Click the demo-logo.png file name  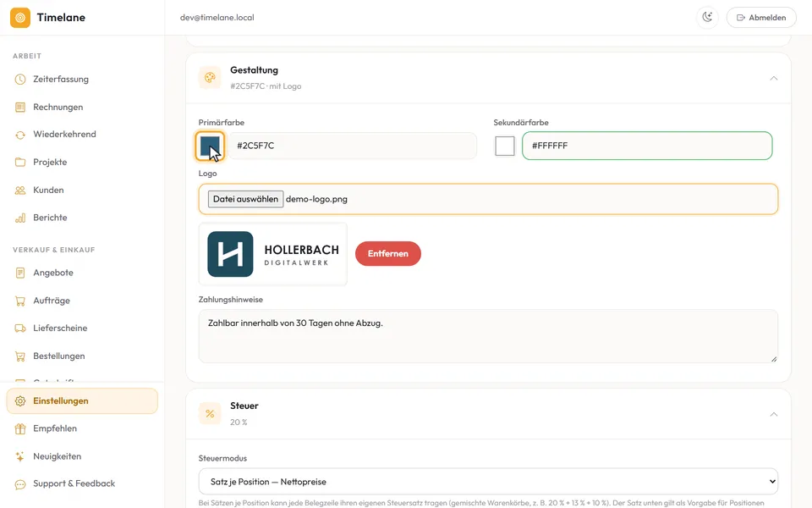click(x=316, y=199)
